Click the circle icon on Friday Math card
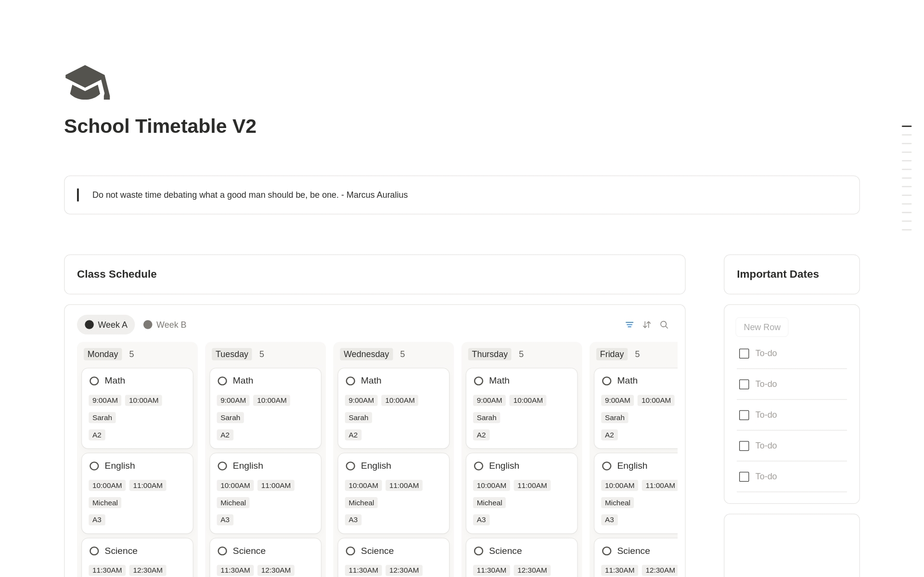924x577 pixels. click(x=607, y=381)
